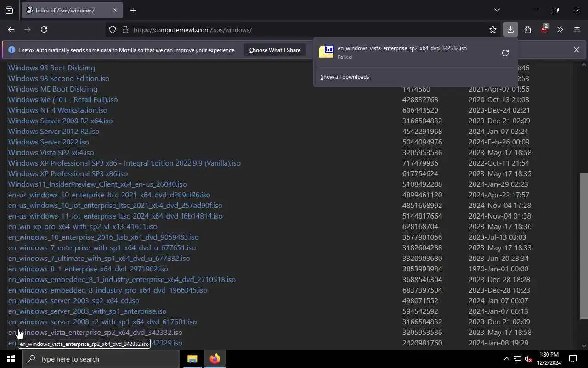The image size is (588, 368).
Task: Expand the list all tabs chevron
Action: 497,10
